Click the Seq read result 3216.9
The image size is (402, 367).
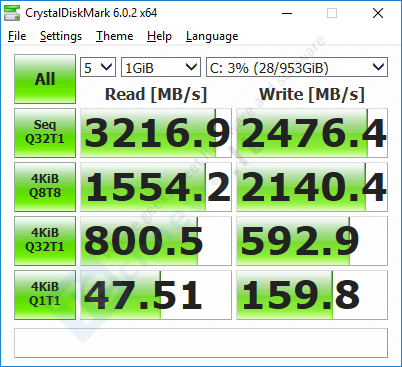[x=156, y=133]
